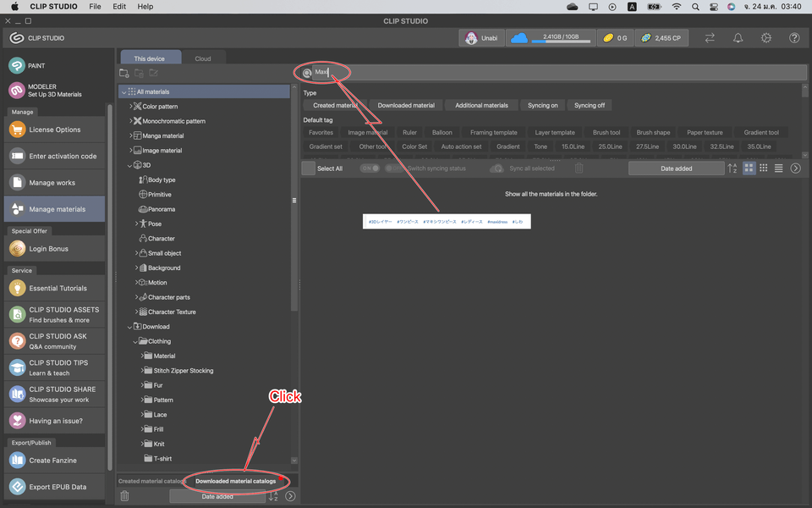
Task: Select the Brush tool tag
Action: coord(606,132)
